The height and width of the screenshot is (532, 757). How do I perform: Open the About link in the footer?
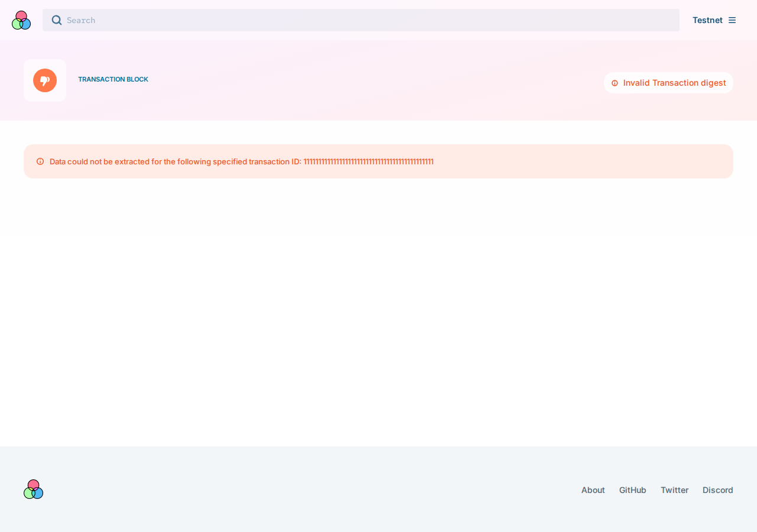coord(593,490)
